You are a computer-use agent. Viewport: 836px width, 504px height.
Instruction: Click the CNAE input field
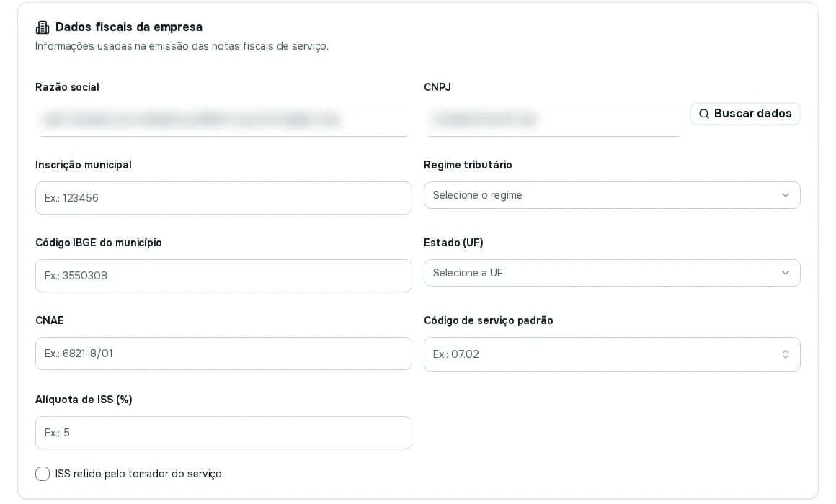point(223,354)
